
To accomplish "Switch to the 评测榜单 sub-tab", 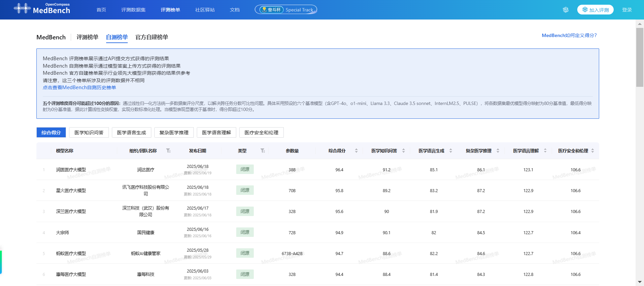I will coord(87,37).
